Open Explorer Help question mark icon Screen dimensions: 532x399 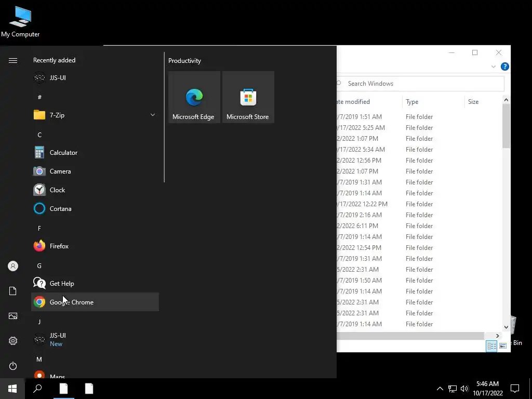pos(504,66)
